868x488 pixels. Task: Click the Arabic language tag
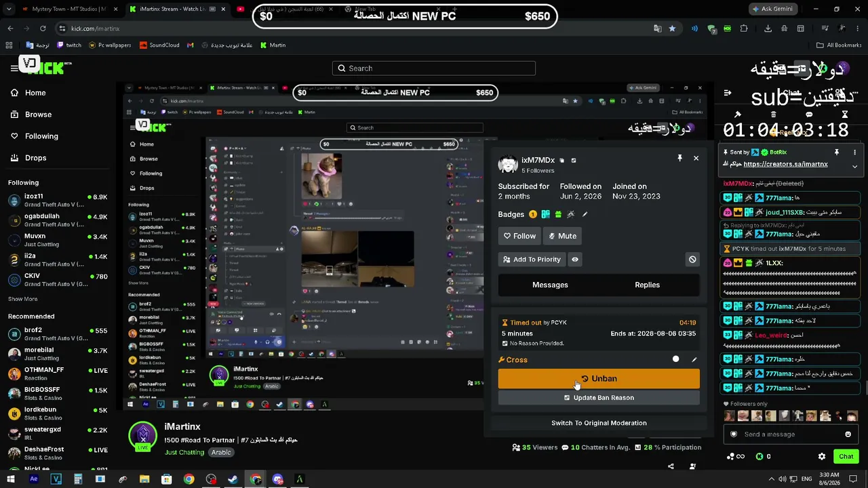click(x=221, y=452)
